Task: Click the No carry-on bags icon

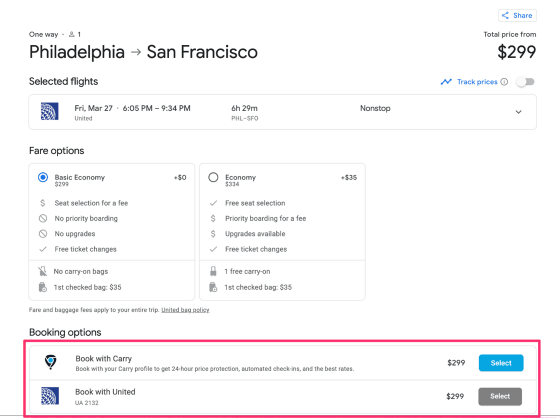Action: pyautogui.click(x=42, y=271)
